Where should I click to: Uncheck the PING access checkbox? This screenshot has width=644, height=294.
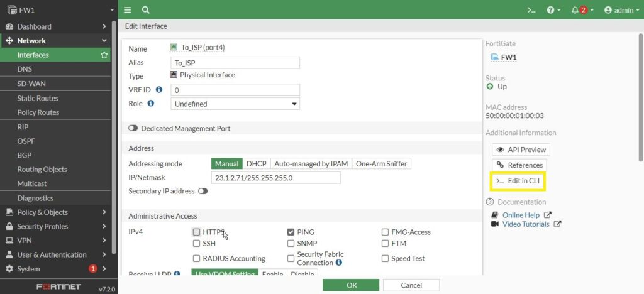(x=291, y=232)
